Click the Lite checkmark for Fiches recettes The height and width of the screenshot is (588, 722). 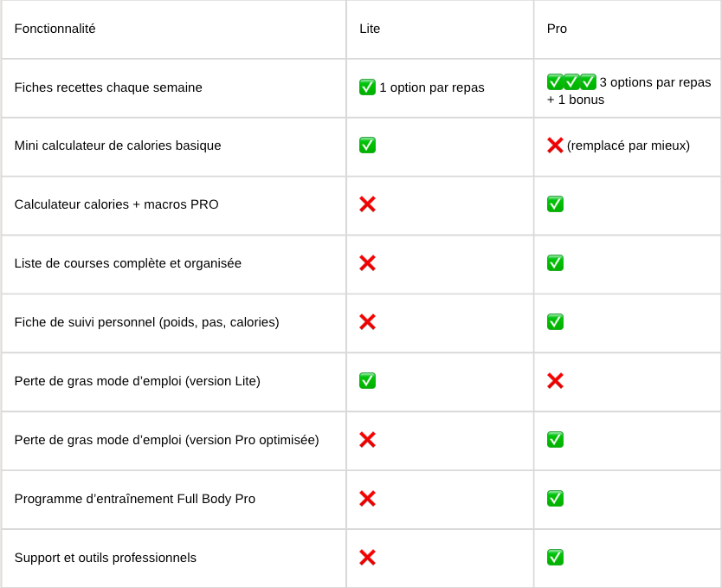[367, 87]
